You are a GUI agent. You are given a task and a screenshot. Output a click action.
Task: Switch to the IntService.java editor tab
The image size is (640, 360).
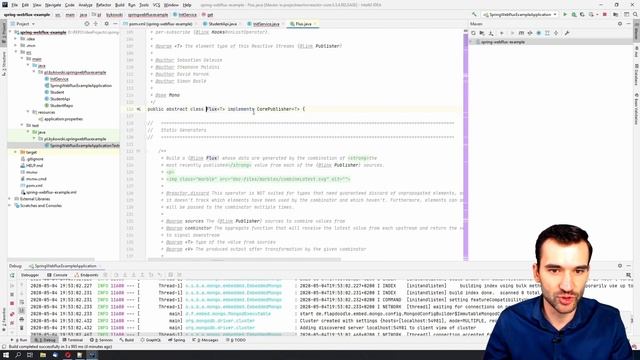pos(266,24)
